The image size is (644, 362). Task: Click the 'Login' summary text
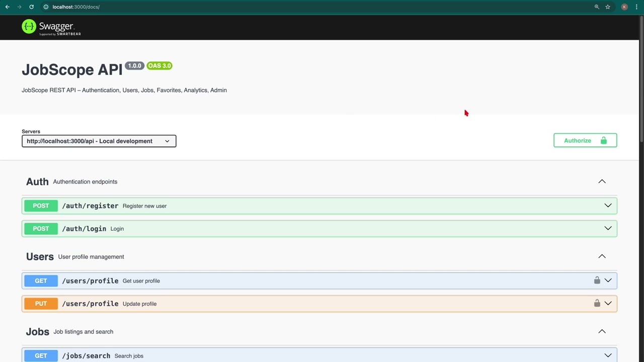[x=117, y=229]
